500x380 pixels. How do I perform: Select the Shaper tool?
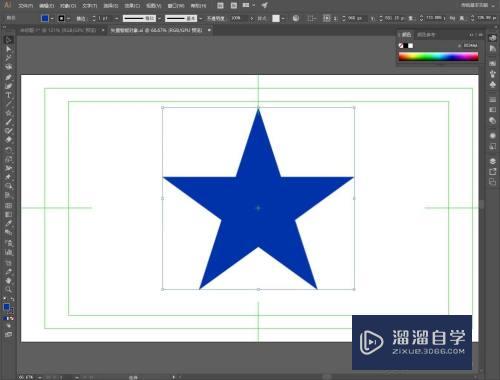[x=9, y=131]
